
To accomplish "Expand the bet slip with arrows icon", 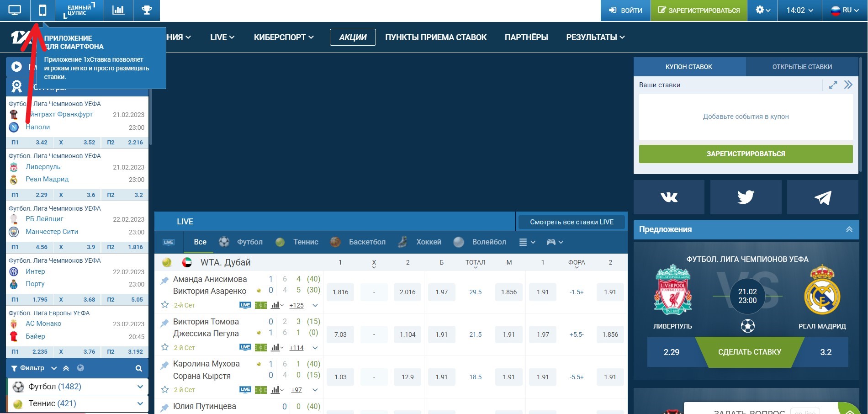I will pos(833,85).
